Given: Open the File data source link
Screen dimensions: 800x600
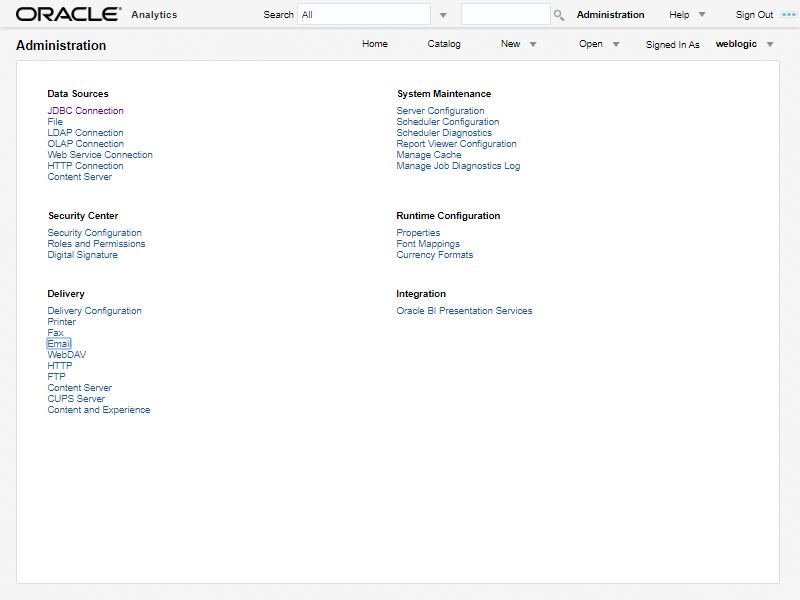Looking at the screenshot, I should pyautogui.click(x=55, y=122).
